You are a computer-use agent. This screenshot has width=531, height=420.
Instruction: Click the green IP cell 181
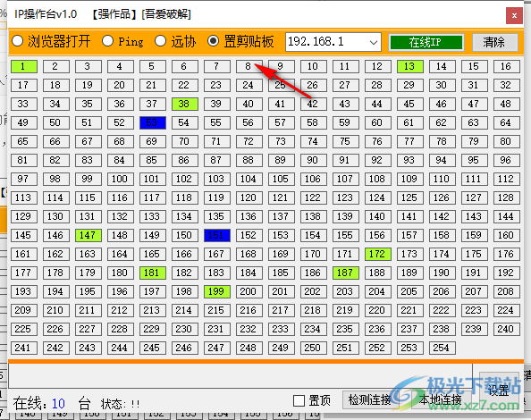152,273
